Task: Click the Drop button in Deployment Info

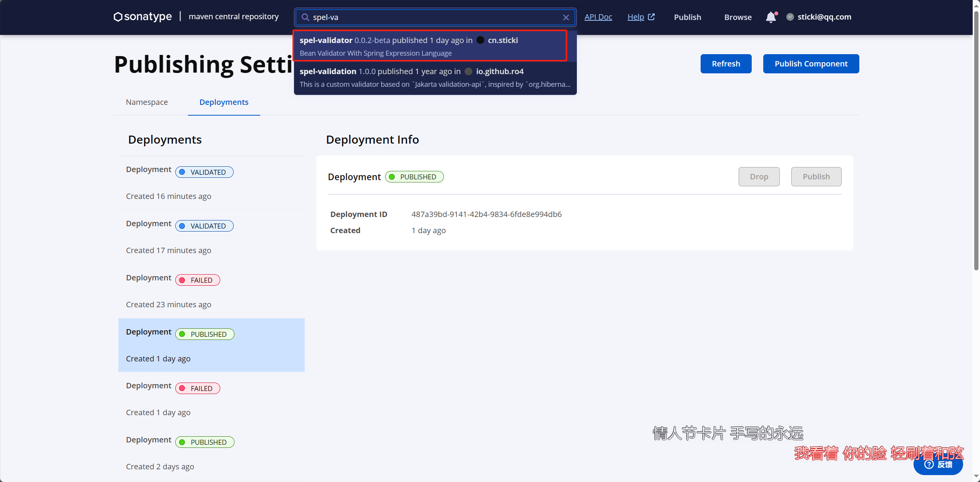Action: (x=759, y=176)
